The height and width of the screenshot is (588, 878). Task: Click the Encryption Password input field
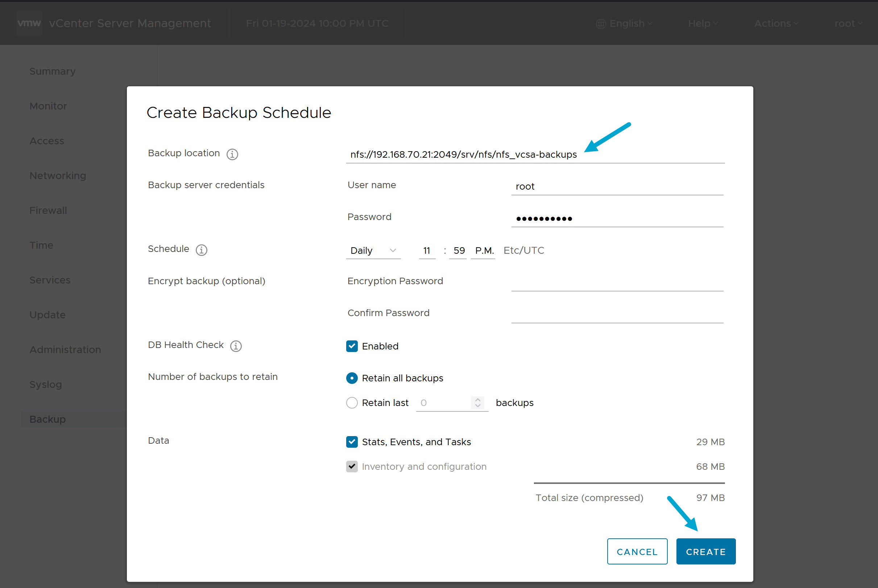(617, 286)
